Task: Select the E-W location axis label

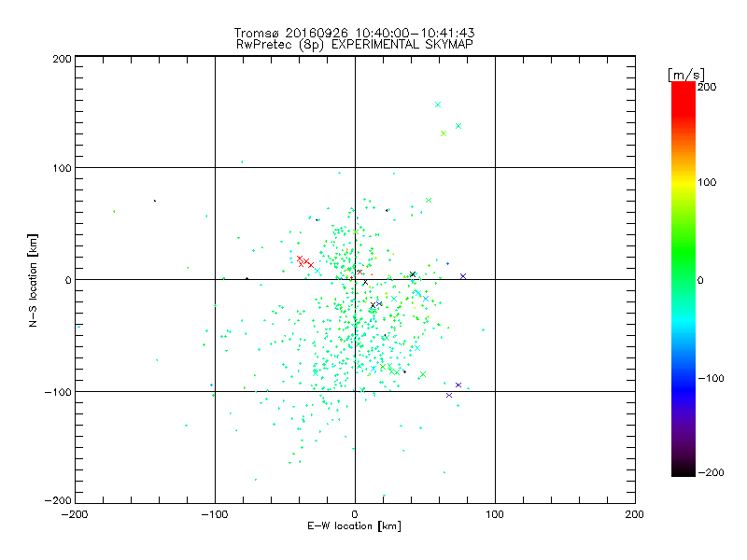Action: 354,526
